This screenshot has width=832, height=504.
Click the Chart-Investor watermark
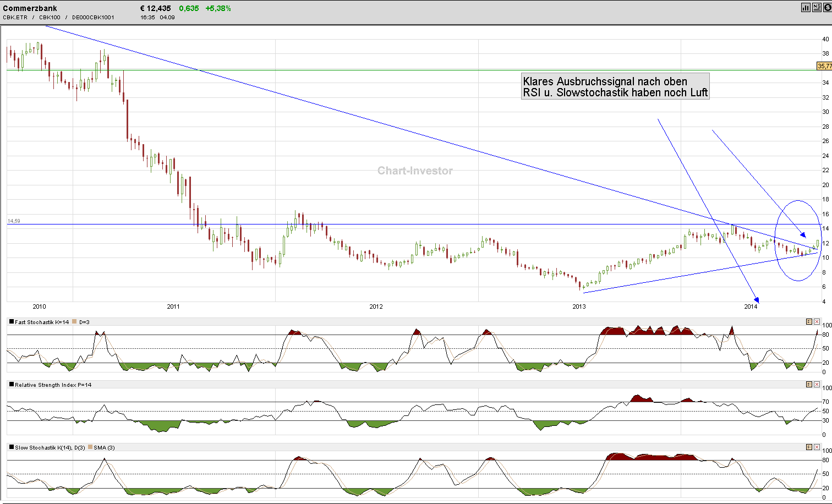point(414,171)
